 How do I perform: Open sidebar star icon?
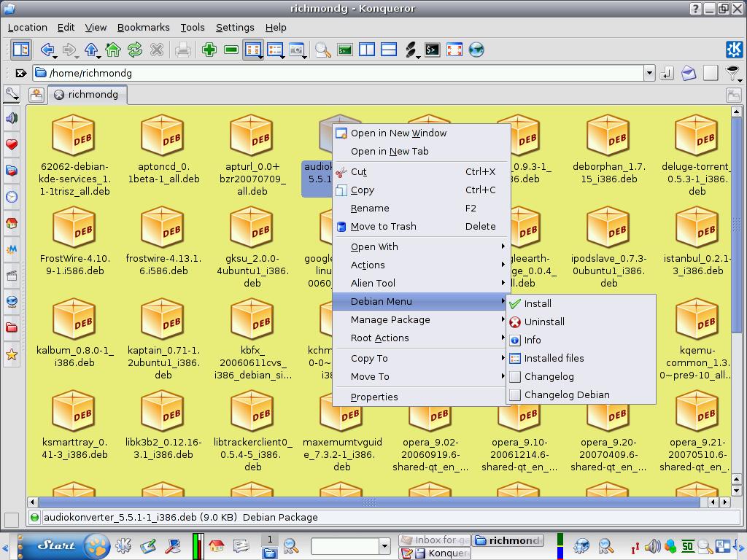pos(12,354)
